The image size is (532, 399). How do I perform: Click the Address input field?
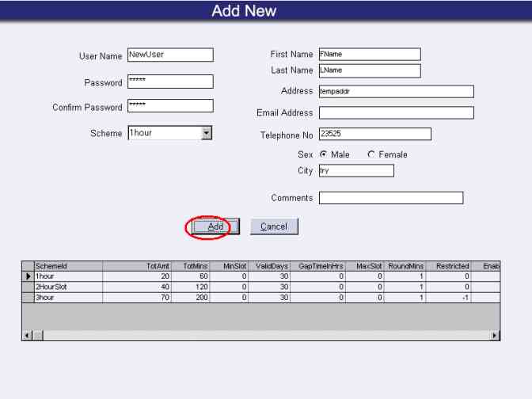click(x=396, y=92)
